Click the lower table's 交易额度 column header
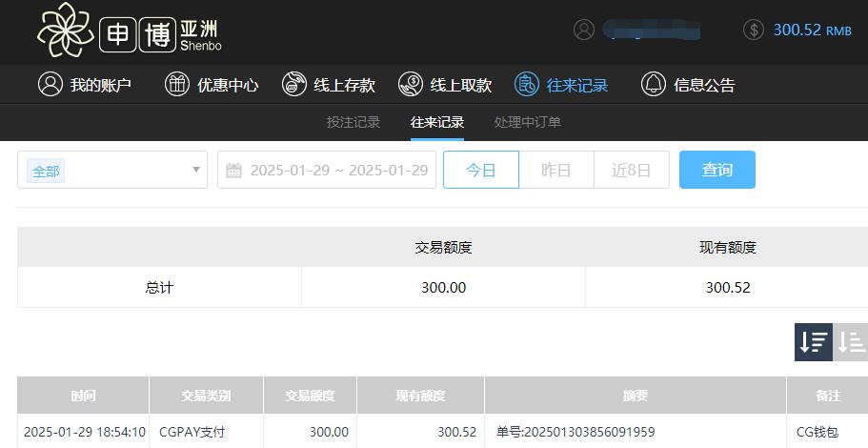Screen dimensions: 868x448 coord(310,396)
